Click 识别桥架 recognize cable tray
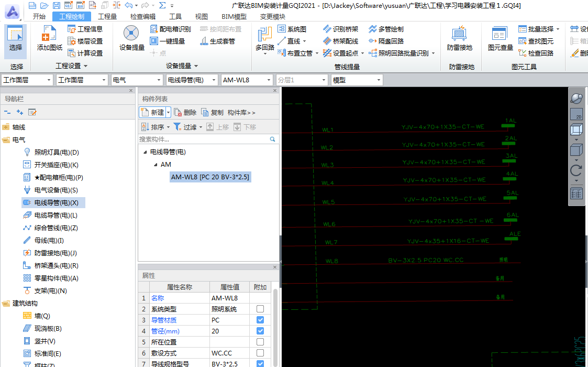Image resolution: width=588 pixels, height=367 pixels. pyautogui.click(x=340, y=29)
